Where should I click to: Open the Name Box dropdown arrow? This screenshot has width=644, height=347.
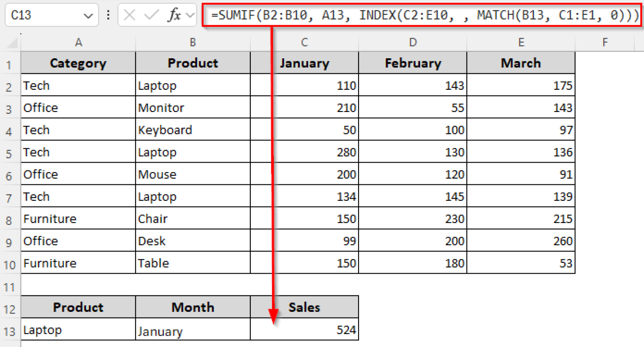[88, 15]
